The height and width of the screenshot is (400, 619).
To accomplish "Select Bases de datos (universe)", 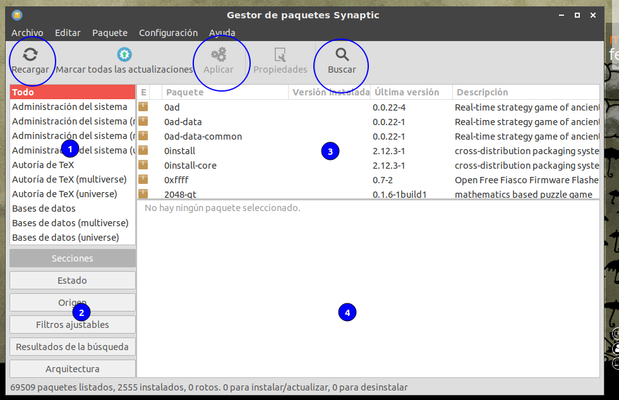I will point(73,238).
